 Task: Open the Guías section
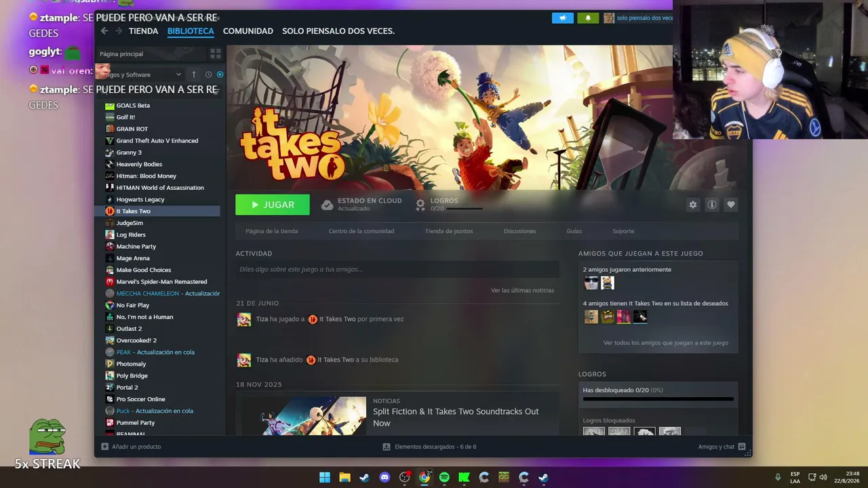[x=574, y=231]
